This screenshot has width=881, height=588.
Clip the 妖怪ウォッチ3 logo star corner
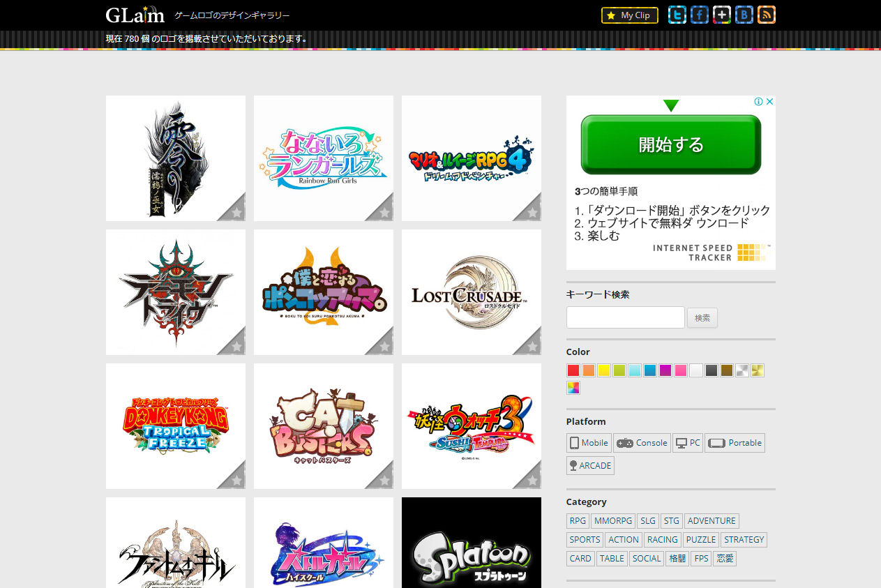pos(532,479)
